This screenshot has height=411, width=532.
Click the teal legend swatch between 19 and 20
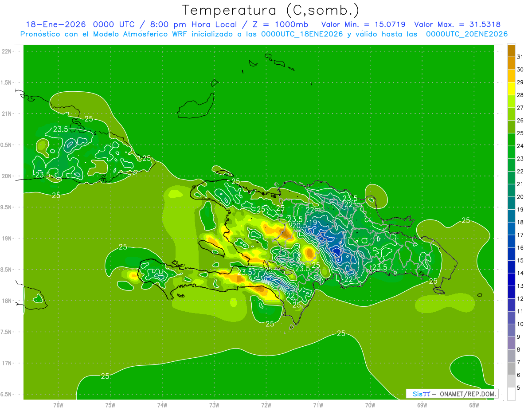[511, 203]
